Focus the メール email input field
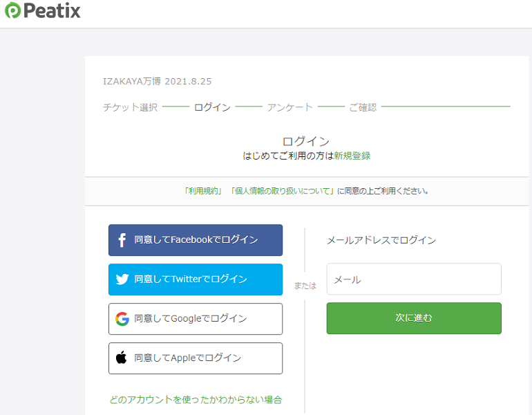Image resolution: width=532 pixels, height=415 pixels. [414, 279]
